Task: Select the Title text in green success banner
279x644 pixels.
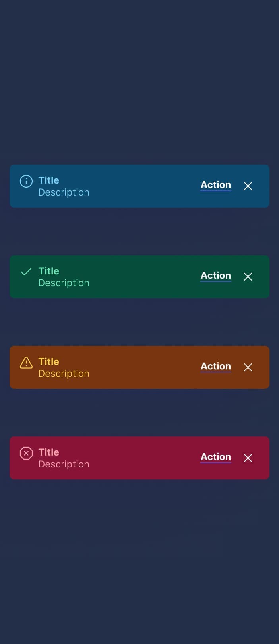Action: (x=49, y=271)
